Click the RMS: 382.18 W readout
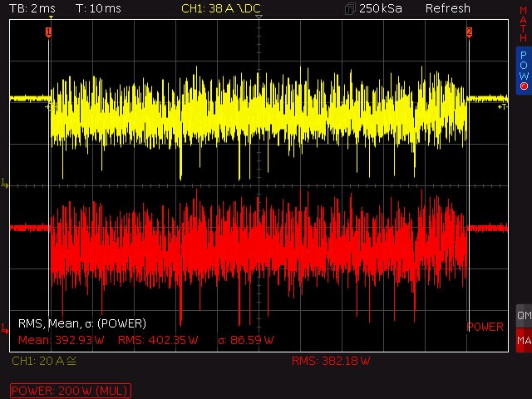 point(331,361)
